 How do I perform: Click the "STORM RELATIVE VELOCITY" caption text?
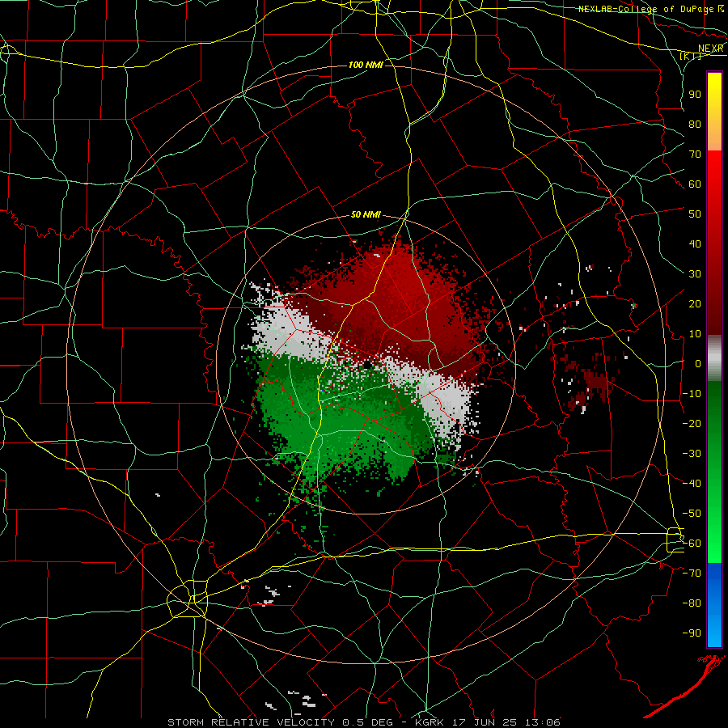click(252, 722)
